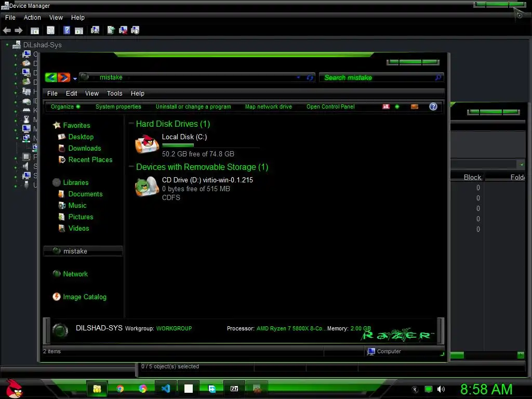Click Device Manager's back arrow toolbar icon
Viewport: 532px width, 399px height.
coord(7,31)
